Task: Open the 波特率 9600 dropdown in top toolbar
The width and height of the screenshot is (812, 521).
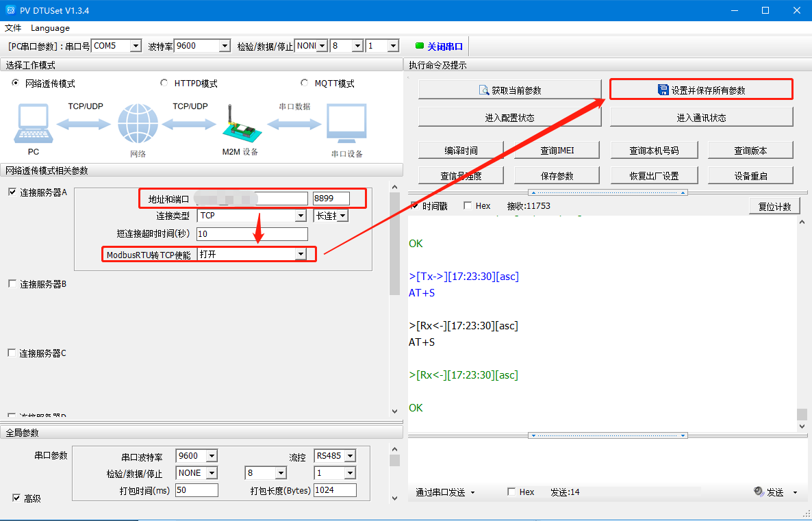Action: [x=224, y=47]
